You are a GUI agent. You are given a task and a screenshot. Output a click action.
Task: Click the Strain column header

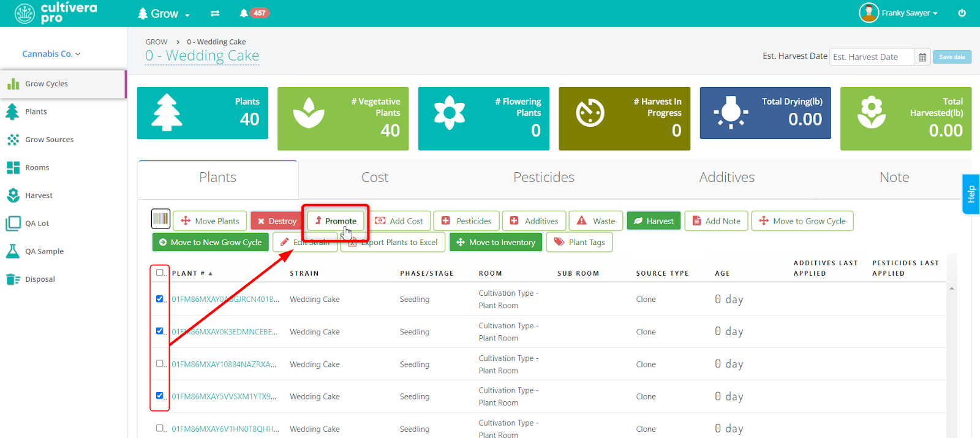click(304, 274)
